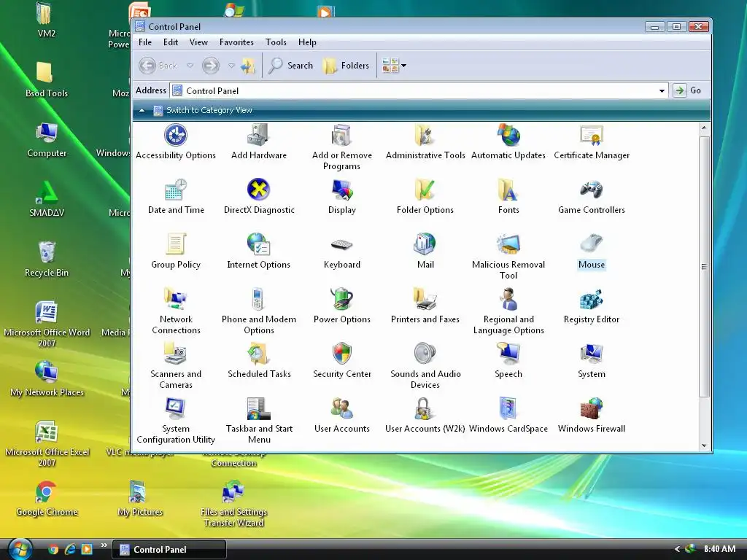
Task: Open System properties icon
Action: tap(591, 361)
